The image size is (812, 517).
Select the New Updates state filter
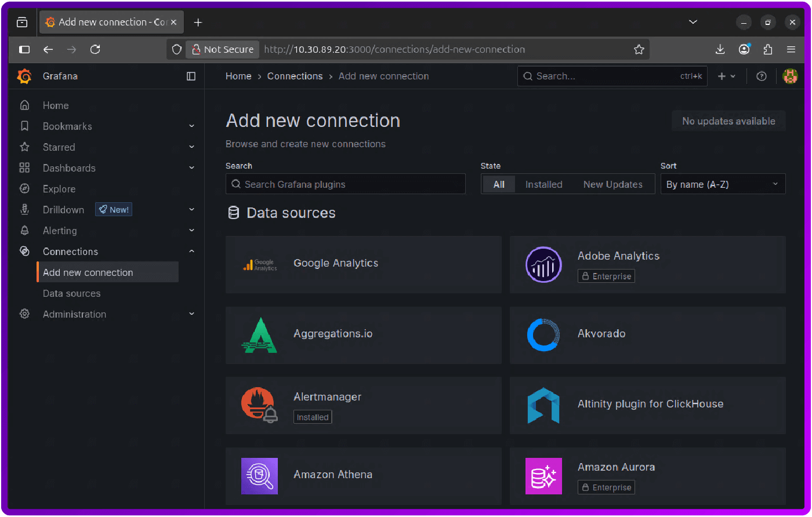(x=612, y=184)
